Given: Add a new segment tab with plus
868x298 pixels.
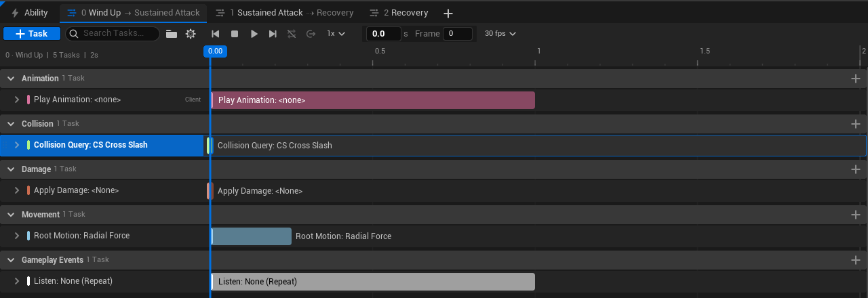Looking at the screenshot, I should point(448,13).
